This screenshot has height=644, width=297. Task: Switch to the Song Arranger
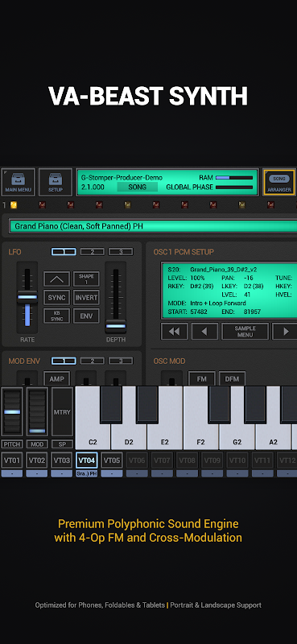pos(279,182)
